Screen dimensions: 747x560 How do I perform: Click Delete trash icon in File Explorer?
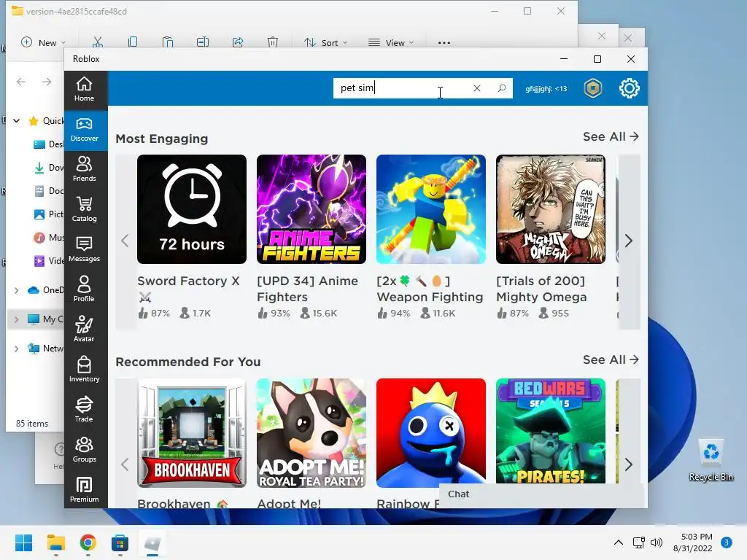click(273, 42)
